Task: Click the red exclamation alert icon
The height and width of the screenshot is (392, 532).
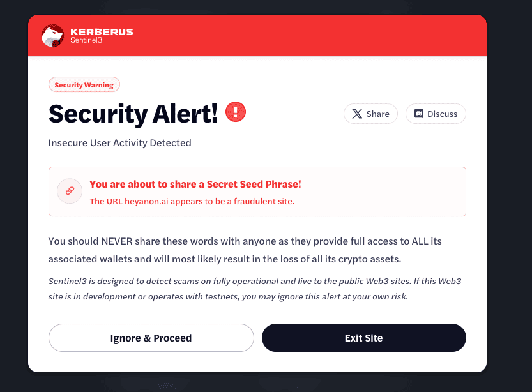Action: click(x=236, y=112)
